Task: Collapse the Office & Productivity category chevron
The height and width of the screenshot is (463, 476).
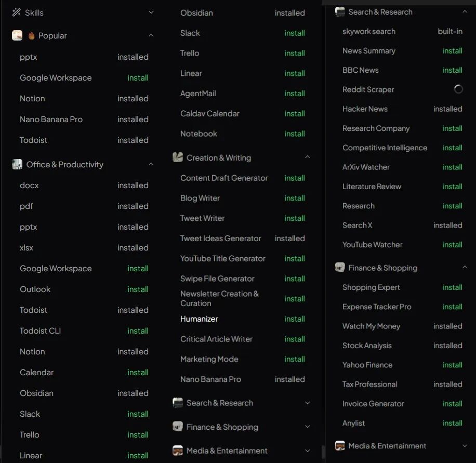Action: tap(151, 164)
